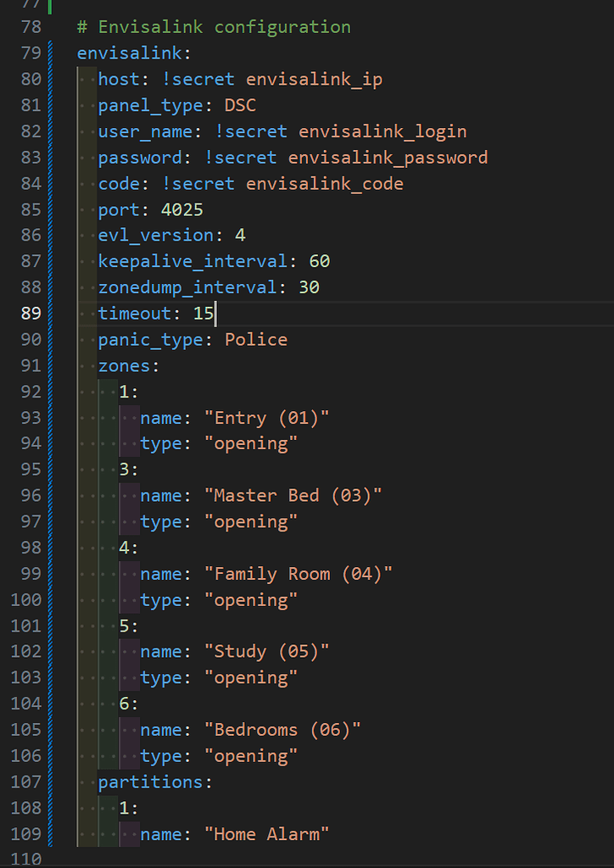614x868 pixels.
Task: Click the timeout value 15
Action: click(x=203, y=314)
